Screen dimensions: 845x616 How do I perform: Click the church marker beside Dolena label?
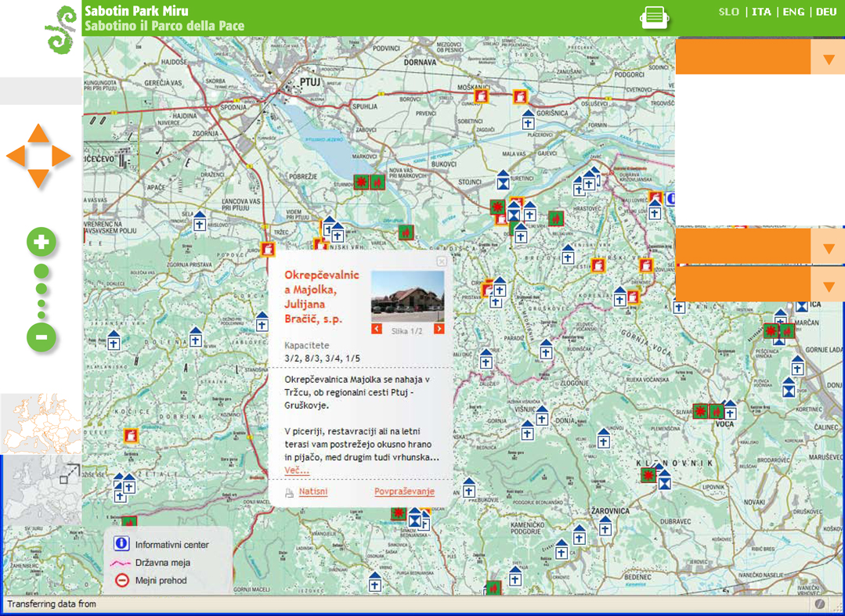click(x=196, y=337)
